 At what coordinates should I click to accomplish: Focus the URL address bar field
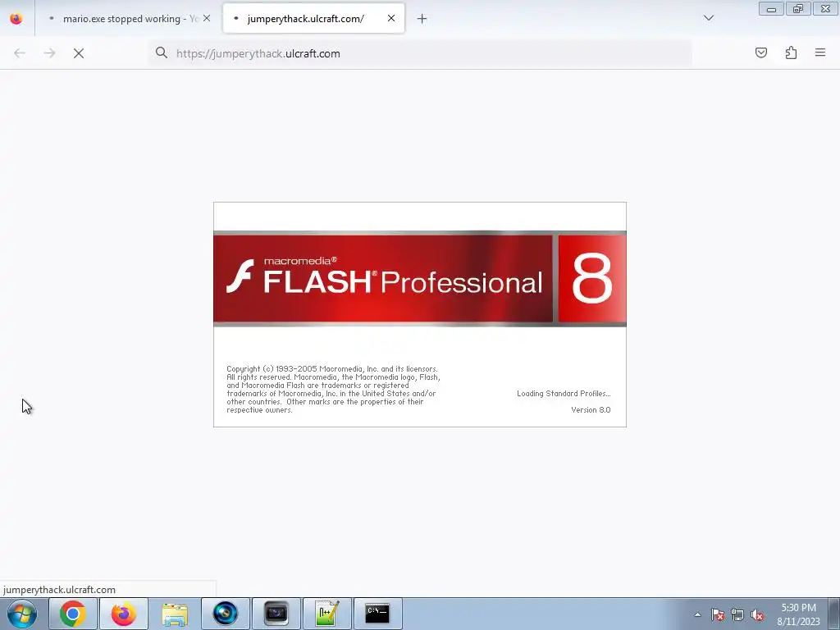click(x=420, y=53)
